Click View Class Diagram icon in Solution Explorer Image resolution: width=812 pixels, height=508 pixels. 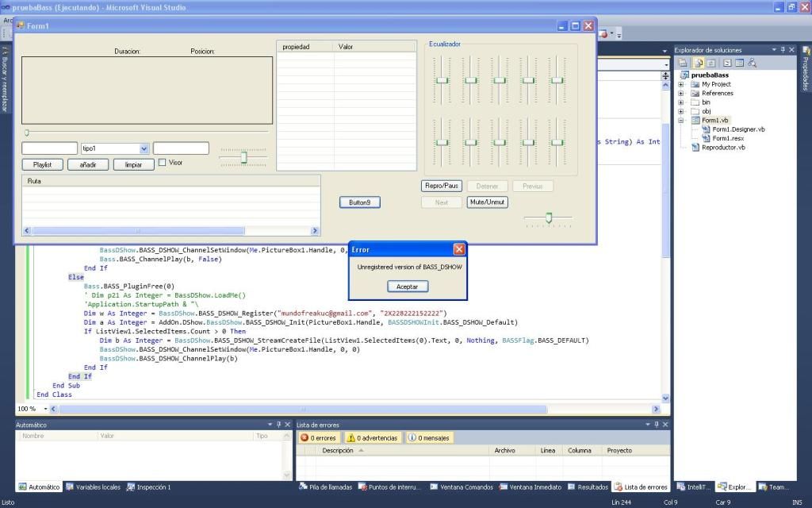[x=752, y=63]
